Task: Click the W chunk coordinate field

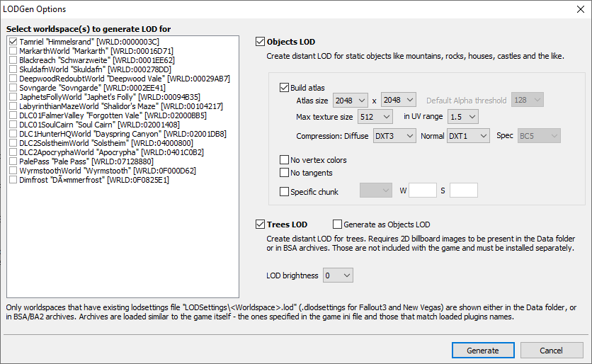Action: [x=423, y=190]
